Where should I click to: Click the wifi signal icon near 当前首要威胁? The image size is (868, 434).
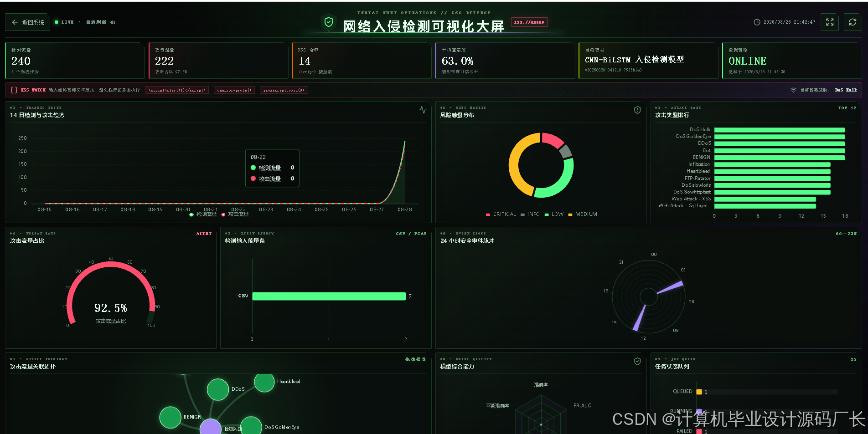793,90
